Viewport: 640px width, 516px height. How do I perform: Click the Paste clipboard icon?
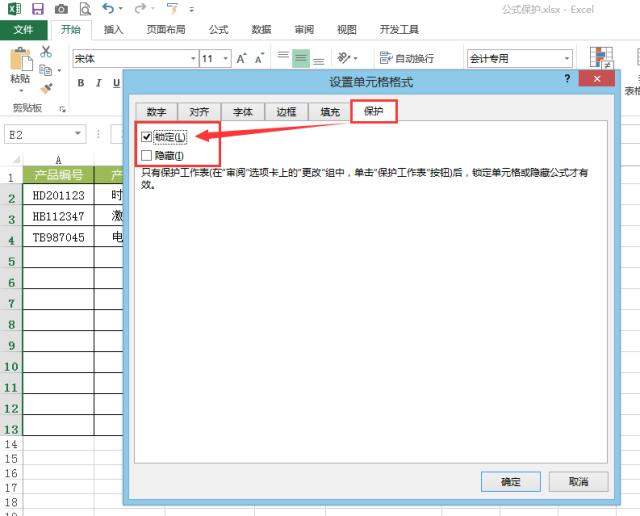[x=21, y=59]
